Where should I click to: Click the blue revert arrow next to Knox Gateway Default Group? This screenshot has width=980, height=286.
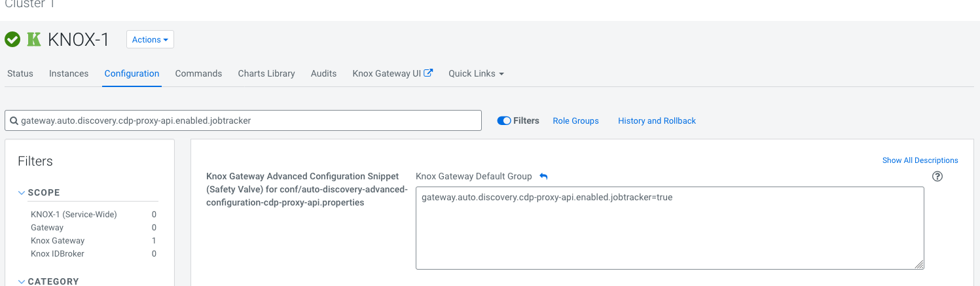[x=543, y=177]
